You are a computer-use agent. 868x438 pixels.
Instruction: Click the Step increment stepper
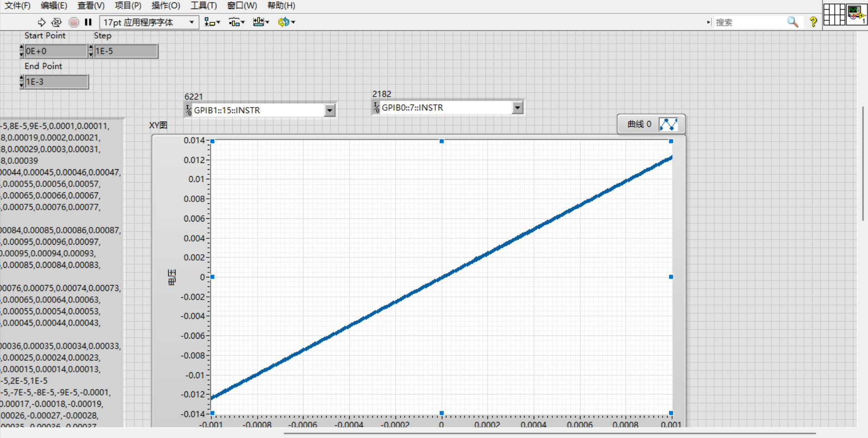pyautogui.click(x=91, y=47)
